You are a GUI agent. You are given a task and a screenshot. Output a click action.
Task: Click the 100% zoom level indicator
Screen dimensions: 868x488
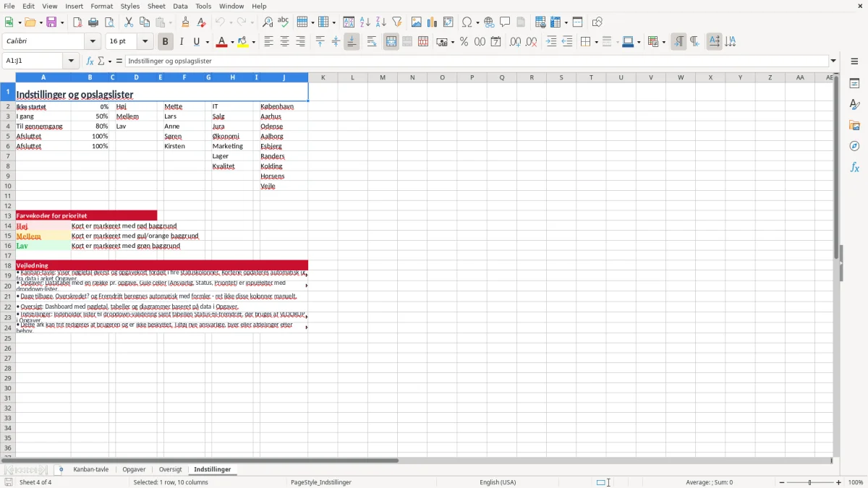856,482
